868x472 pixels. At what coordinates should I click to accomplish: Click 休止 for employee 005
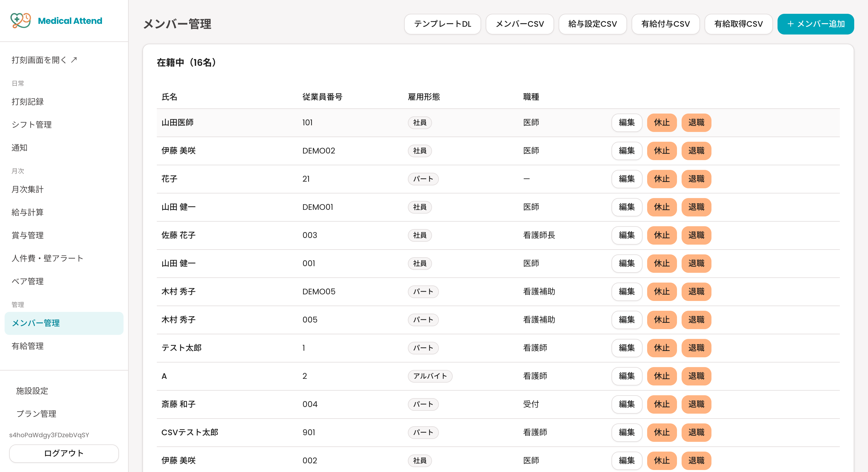click(x=662, y=320)
